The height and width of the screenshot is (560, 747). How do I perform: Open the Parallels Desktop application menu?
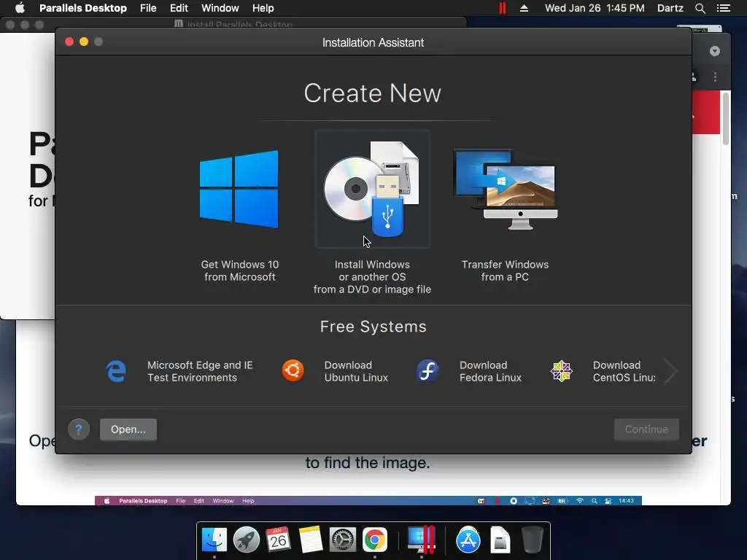click(83, 8)
